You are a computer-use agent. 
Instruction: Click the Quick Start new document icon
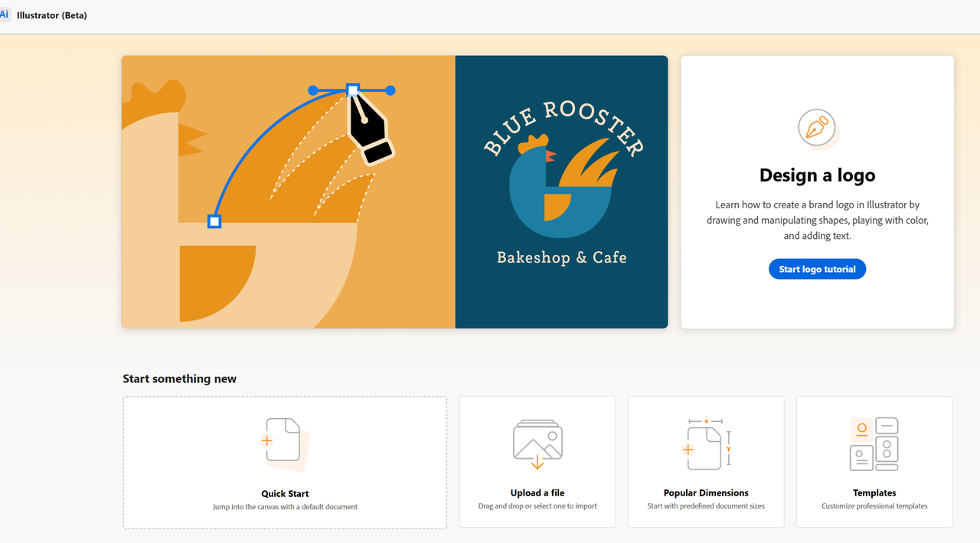pyautogui.click(x=283, y=443)
